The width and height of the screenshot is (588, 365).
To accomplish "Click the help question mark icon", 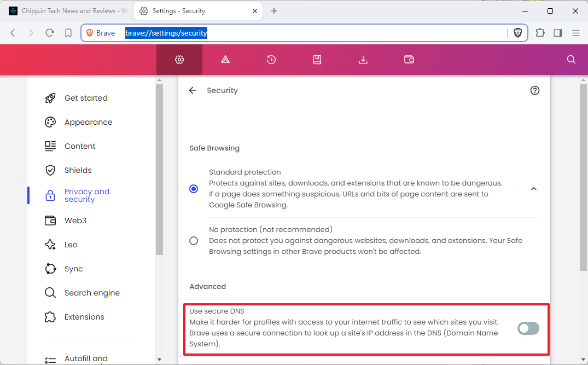I will pyautogui.click(x=535, y=90).
